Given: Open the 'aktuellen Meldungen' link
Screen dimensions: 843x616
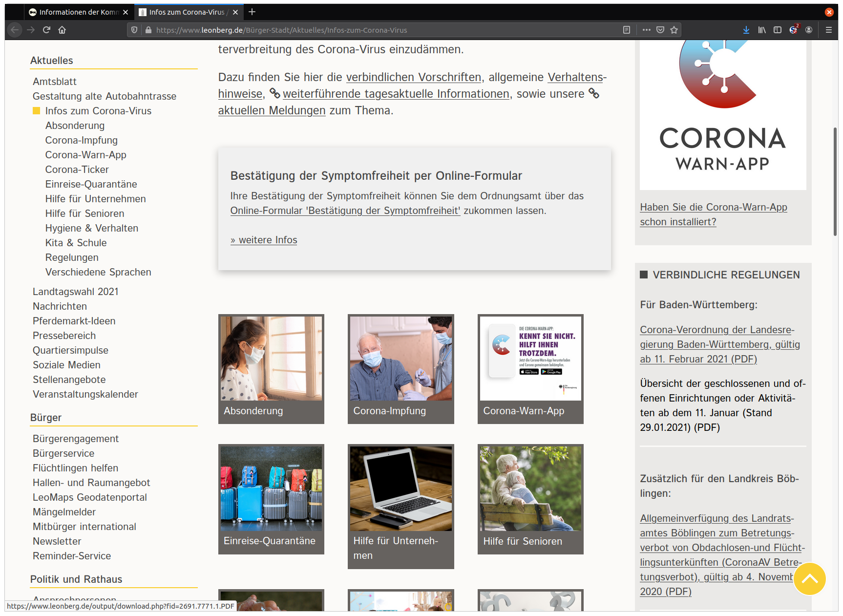Looking at the screenshot, I should [272, 110].
